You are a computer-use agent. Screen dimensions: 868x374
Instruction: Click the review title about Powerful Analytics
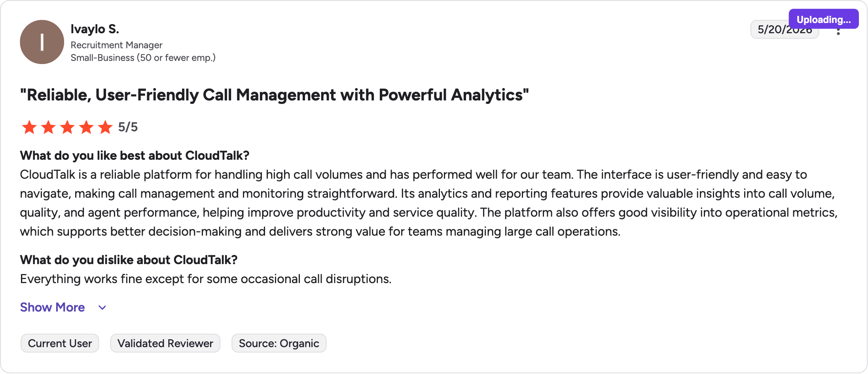click(x=275, y=95)
